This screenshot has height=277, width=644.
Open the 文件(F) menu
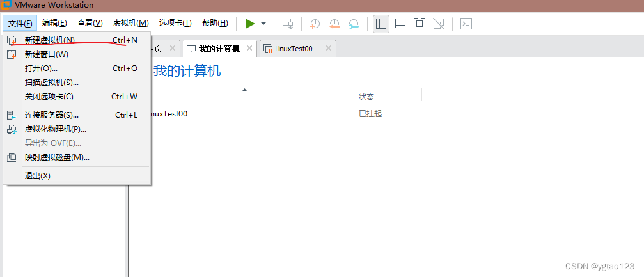point(20,23)
